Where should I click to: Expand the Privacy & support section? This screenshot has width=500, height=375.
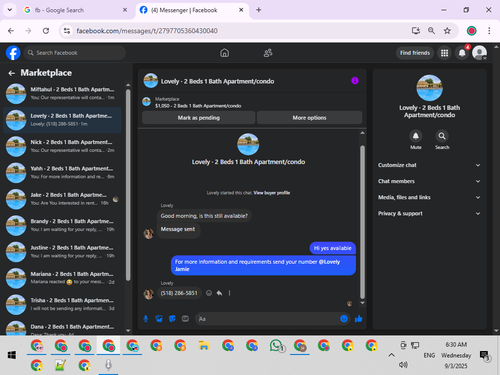pyautogui.click(x=429, y=213)
